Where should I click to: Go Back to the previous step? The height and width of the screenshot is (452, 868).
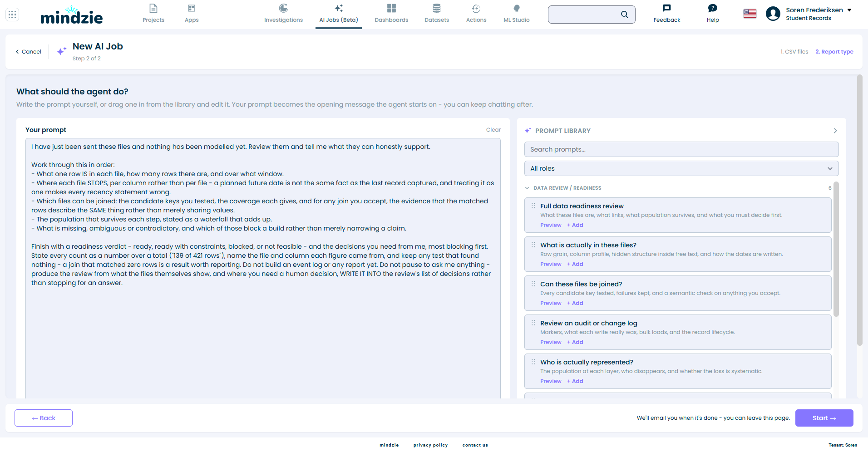click(x=44, y=418)
